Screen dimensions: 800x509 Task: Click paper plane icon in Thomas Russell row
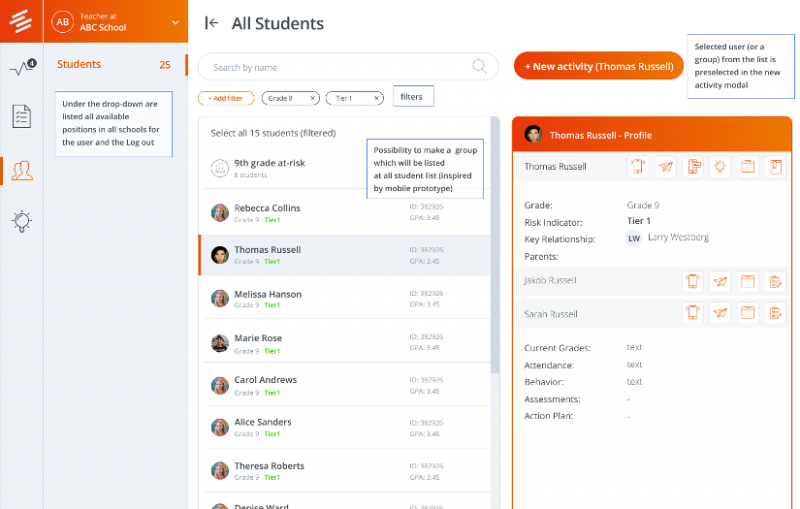point(665,166)
